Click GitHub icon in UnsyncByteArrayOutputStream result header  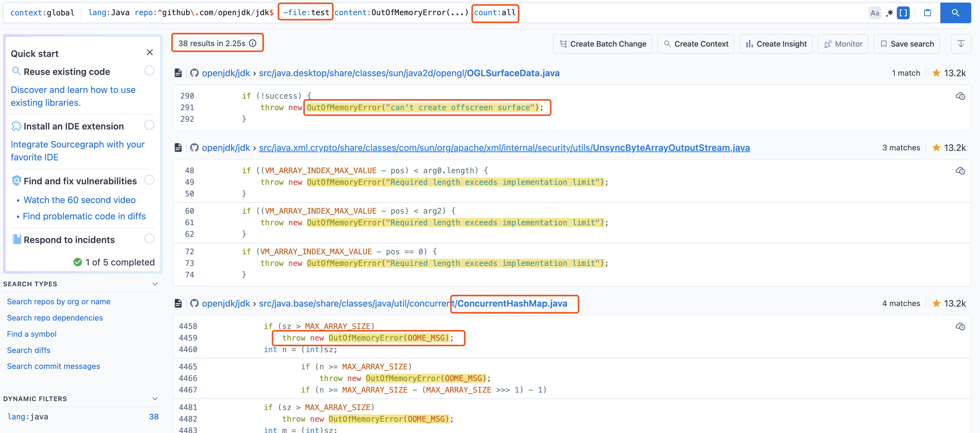coord(194,148)
